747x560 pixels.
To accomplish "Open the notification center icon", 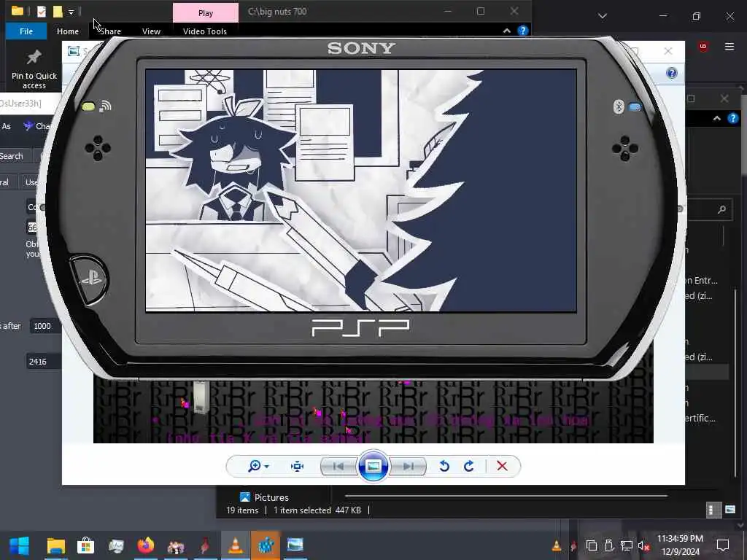I will [723, 545].
